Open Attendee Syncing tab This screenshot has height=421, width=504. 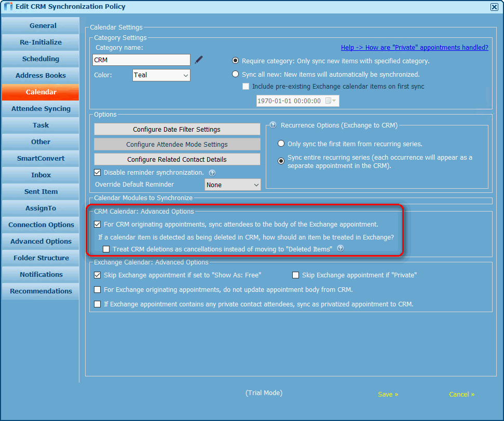(40, 108)
